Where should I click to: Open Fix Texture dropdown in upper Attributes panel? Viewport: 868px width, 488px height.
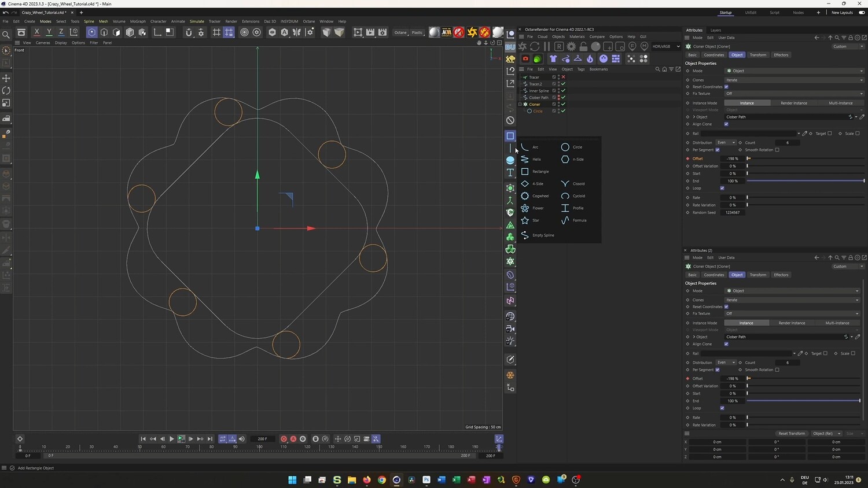pyautogui.click(x=795, y=93)
